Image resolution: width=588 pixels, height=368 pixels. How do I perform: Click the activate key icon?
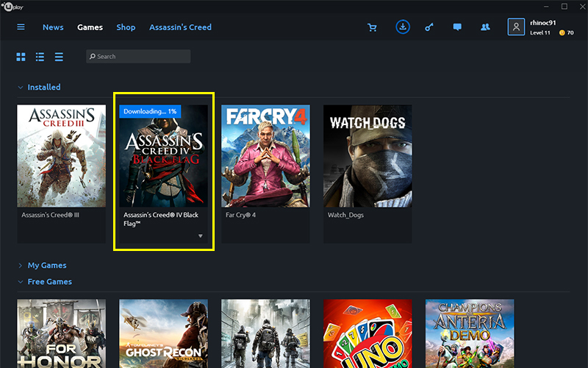429,27
